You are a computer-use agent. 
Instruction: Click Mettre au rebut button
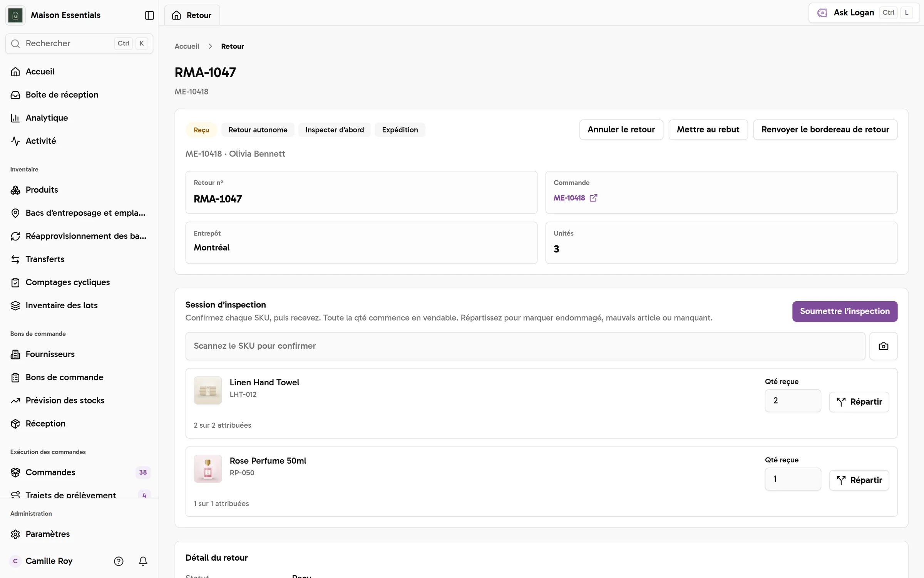pyautogui.click(x=708, y=129)
